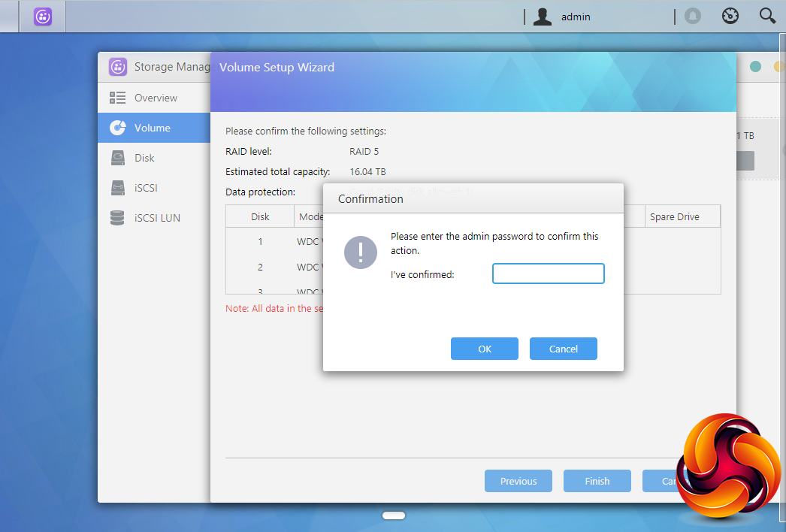The height and width of the screenshot is (532, 786).
Task: Click the admin user icon
Action: point(542,17)
